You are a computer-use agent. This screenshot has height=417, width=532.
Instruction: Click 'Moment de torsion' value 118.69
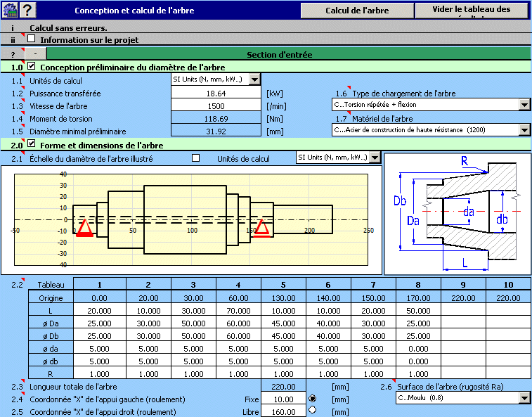[x=216, y=119]
